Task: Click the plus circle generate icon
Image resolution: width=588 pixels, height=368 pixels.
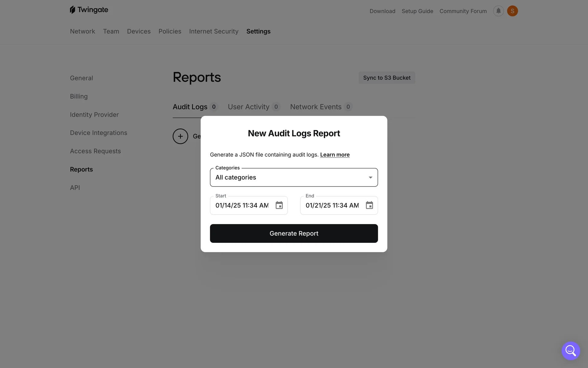Action: 180,136
